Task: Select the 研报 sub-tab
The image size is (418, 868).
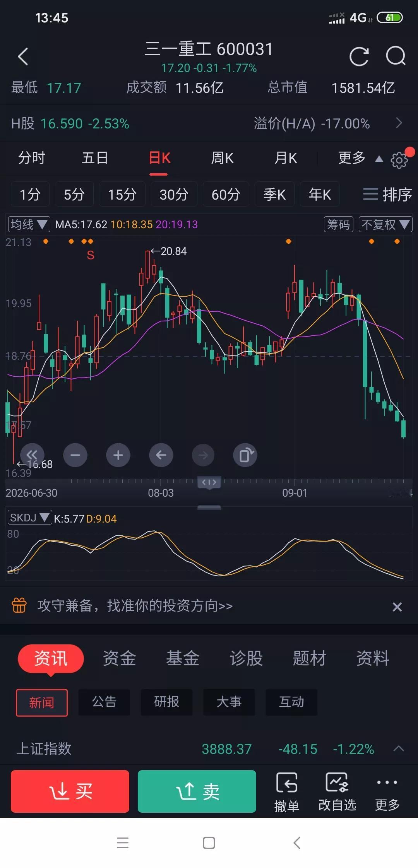Action: click(x=166, y=702)
